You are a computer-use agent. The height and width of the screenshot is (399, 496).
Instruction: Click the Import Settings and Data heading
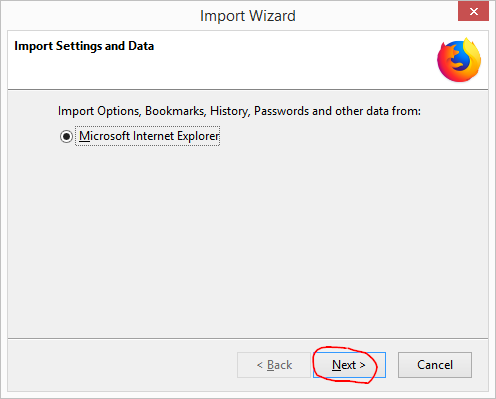[x=84, y=46]
